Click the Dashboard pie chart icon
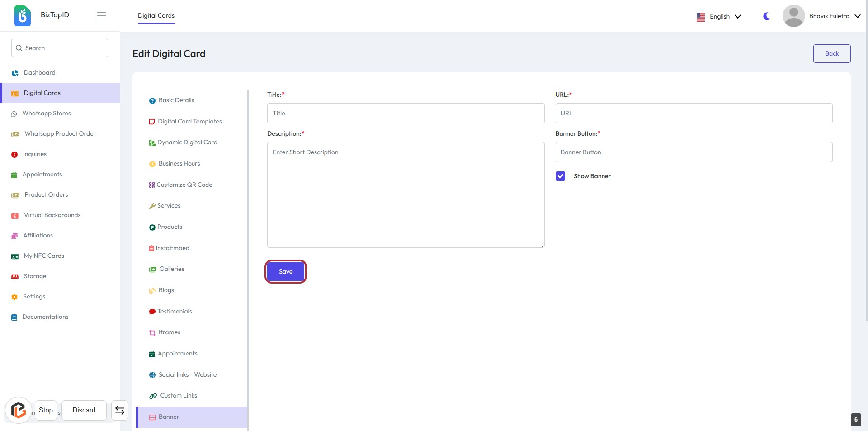 click(x=15, y=73)
